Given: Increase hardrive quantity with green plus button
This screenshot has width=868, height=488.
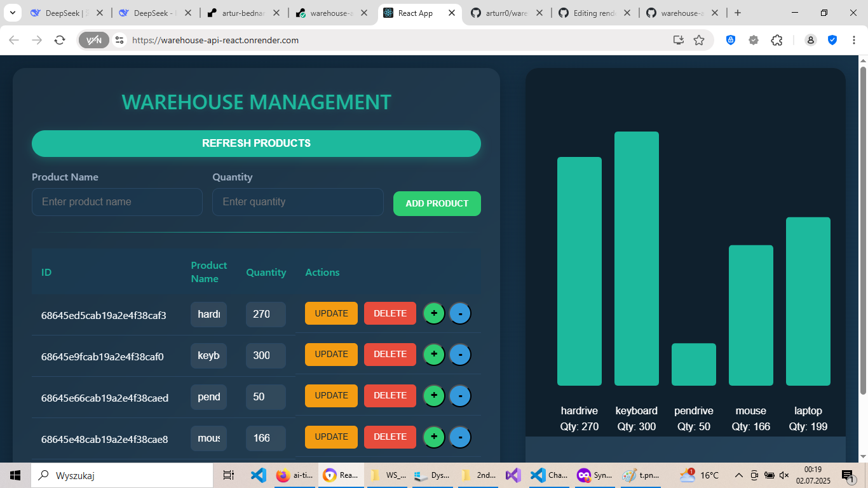Looking at the screenshot, I should tap(434, 313).
